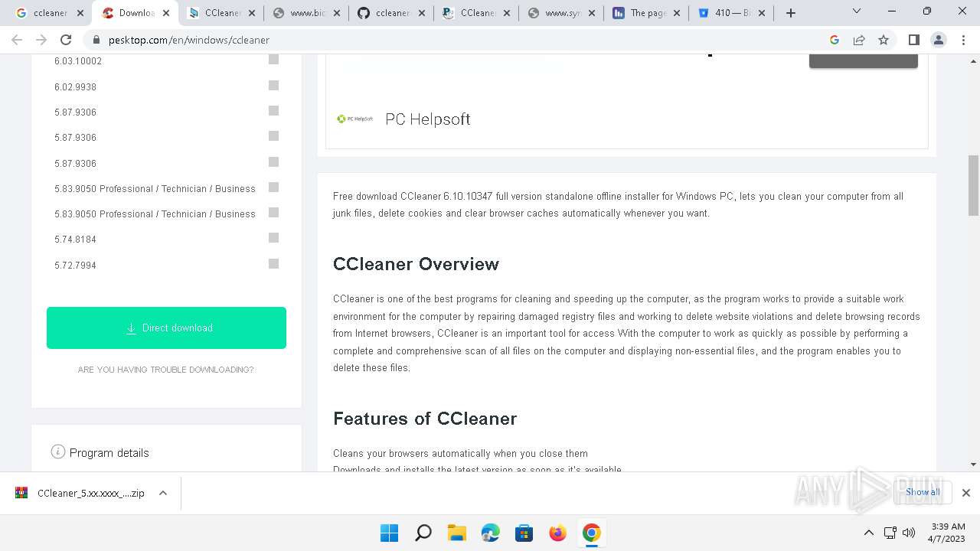Open the tab search dropdown arrow
The width and height of the screenshot is (980, 551).
(x=857, y=11)
